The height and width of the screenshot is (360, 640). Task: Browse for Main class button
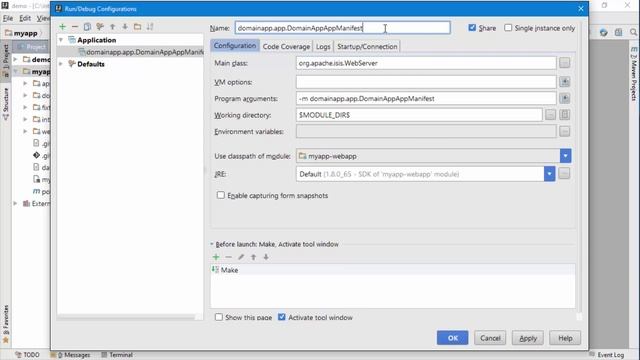pos(564,63)
